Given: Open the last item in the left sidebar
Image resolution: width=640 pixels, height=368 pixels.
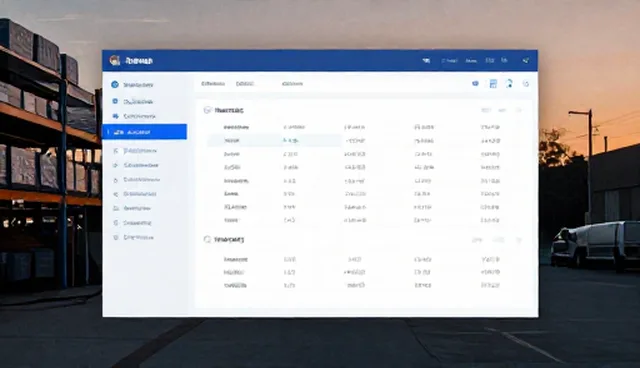Looking at the screenshot, I should point(133,237).
